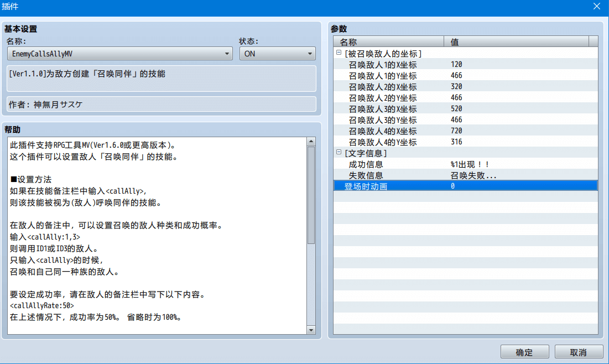The width and height of the screenshot is (609, 364).
Task: Select the 召唤敌人2的X坐标 parameter row
Action: 465,87
